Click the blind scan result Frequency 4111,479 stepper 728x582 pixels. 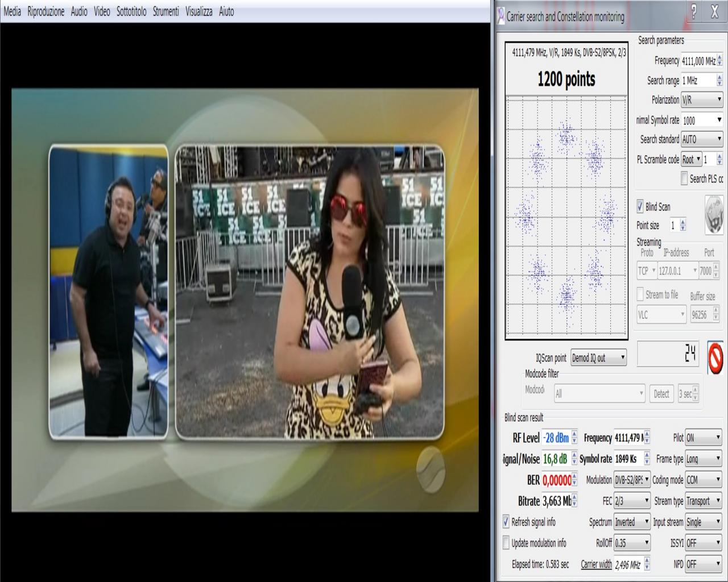click(x=647, y=438)
